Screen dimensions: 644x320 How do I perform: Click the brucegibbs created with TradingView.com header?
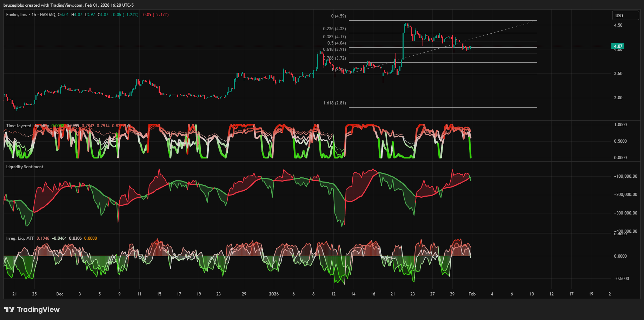click(68, 5)
